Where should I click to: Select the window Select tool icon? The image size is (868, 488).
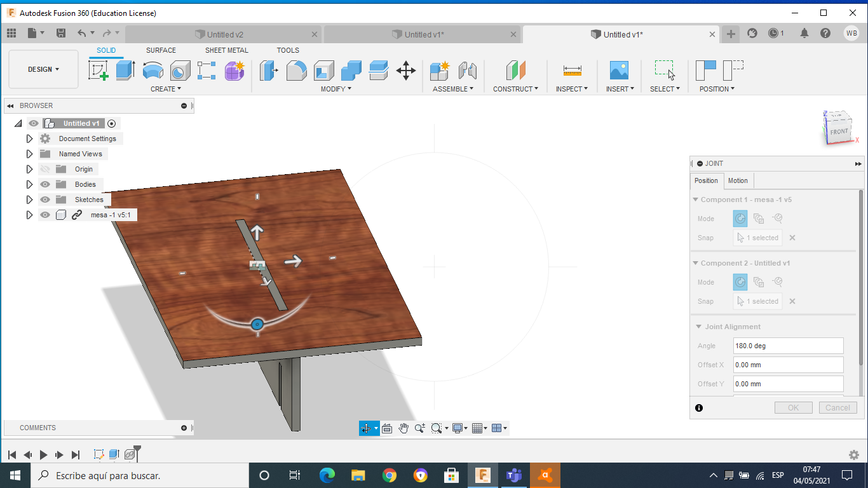click(x=665, y=70)
